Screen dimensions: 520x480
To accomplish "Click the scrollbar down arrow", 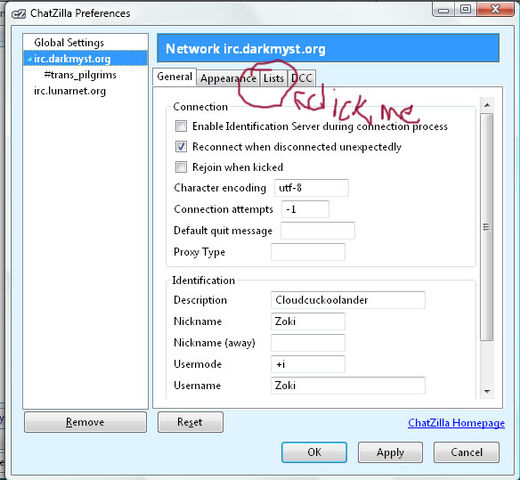I will [x=487, y=391].
